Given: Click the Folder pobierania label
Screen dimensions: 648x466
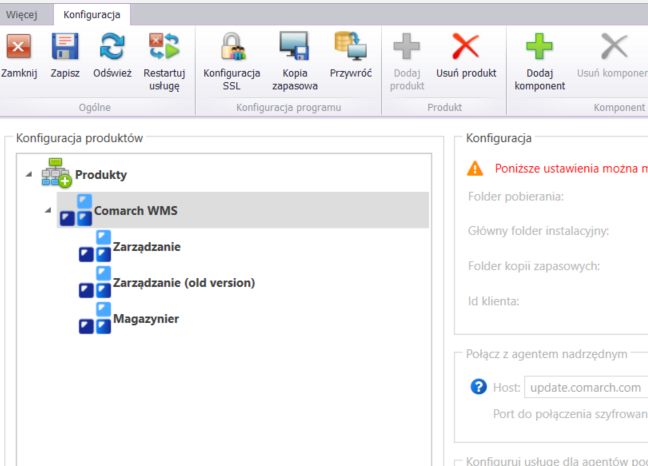Looking at the screenshot, I should [516, 196].
